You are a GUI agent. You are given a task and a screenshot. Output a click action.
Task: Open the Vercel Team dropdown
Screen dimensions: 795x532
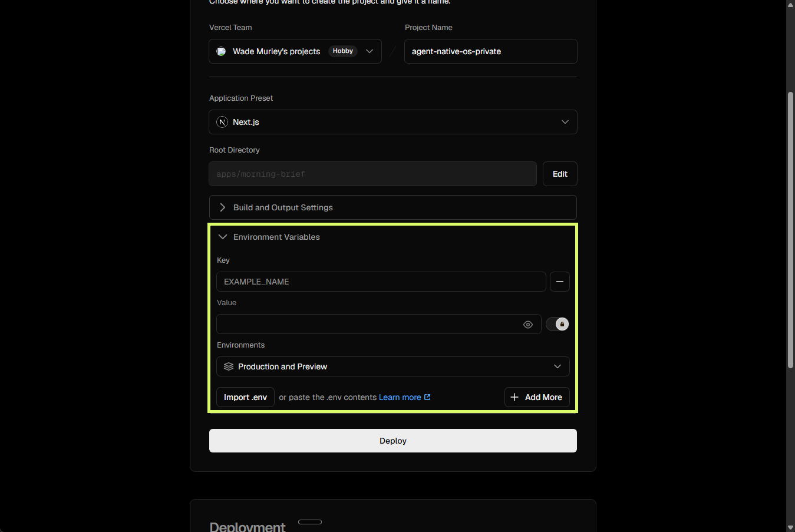click(x=295, y=51)
